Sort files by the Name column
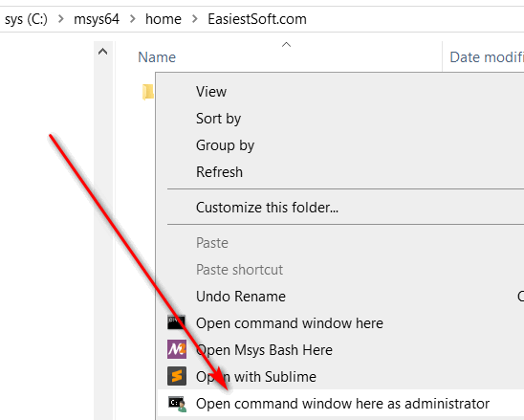The image size is (524, 420). pos(157,57)
